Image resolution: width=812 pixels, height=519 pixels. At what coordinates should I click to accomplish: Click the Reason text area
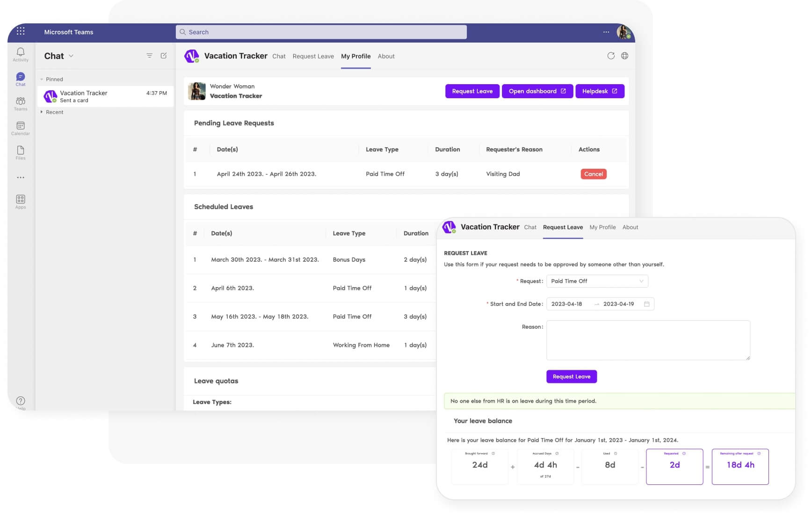[648, 340]
